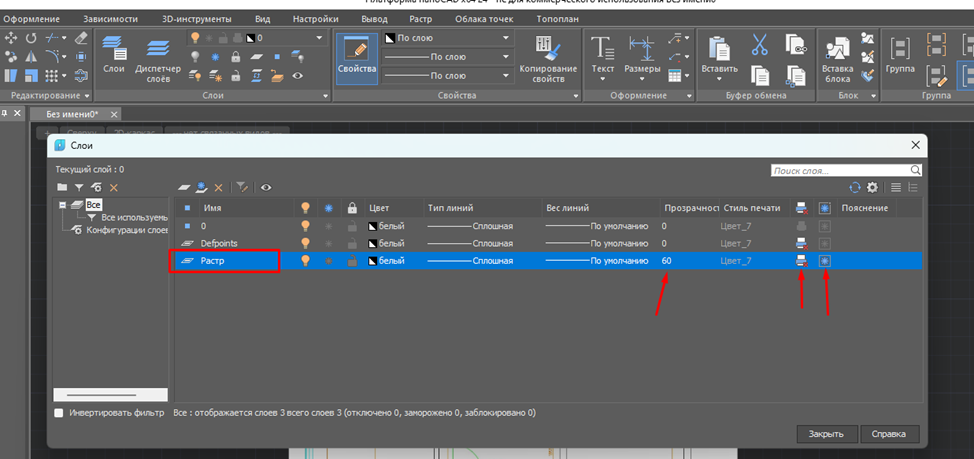Toggle lock for Defpoints layer
The height and width of the screenshot is (459, 974).
(x=351, y=243)
